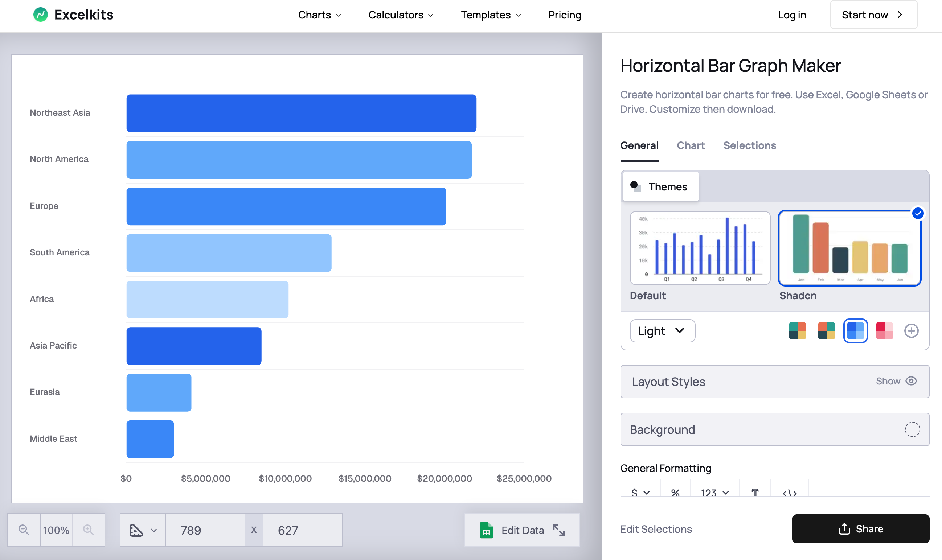Select the Themes tab button
The image size is (942, 560).
pos(660,186)
